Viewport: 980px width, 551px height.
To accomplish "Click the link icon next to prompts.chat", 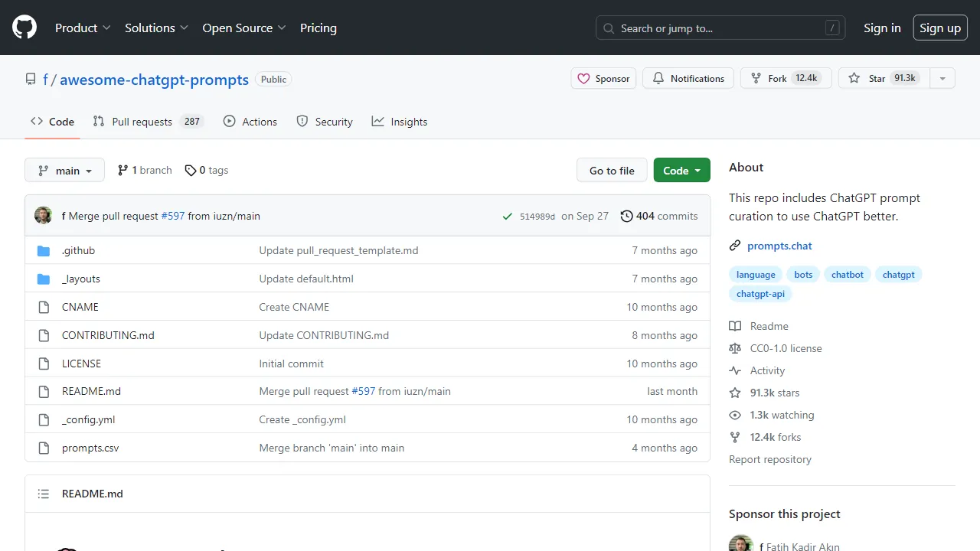I will pos(735,246).
